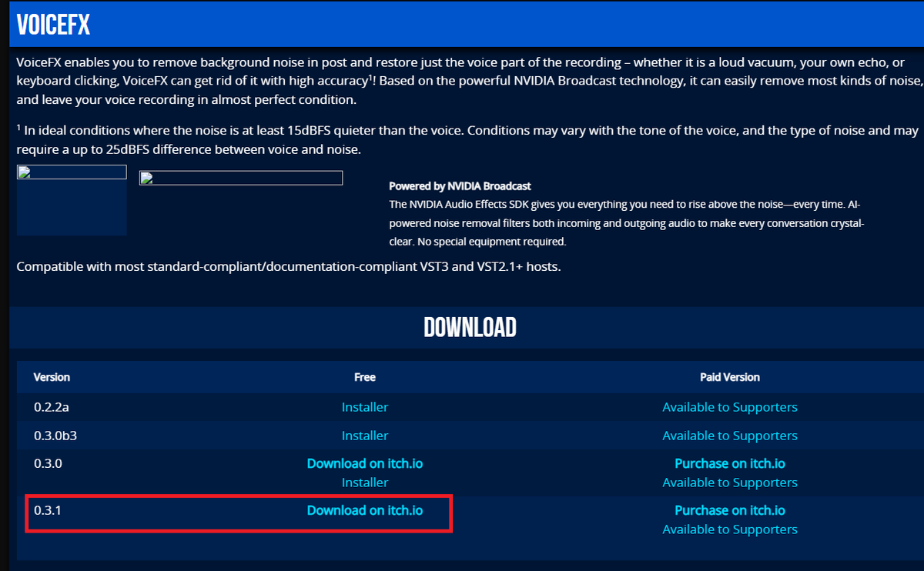Follow 0.3.0 Download on itch.io link
Screen dimensions: 924x571
coord(365,463)
